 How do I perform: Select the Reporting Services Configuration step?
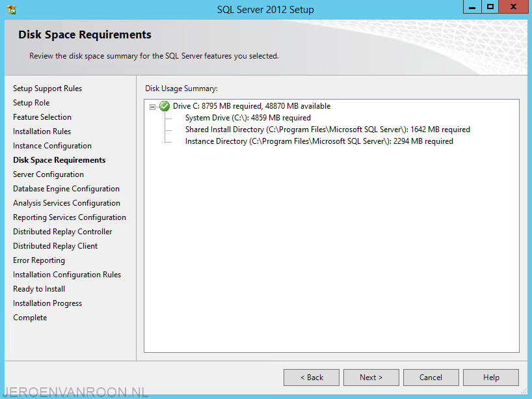pyautogui.click(x=70, y=217)
